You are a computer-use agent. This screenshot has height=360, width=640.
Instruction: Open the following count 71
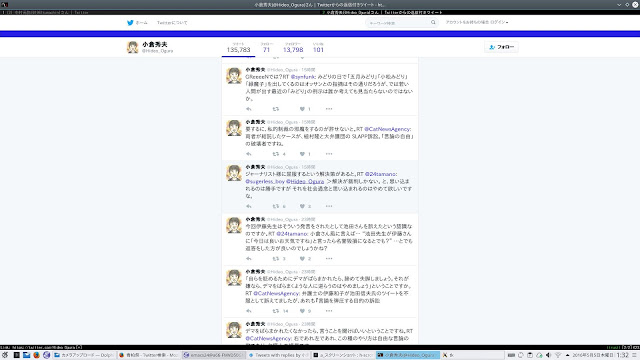click(267, 48)
